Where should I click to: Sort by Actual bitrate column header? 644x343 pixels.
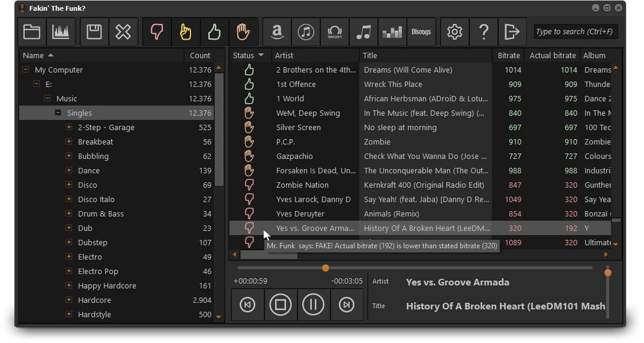tap(552, 55)
